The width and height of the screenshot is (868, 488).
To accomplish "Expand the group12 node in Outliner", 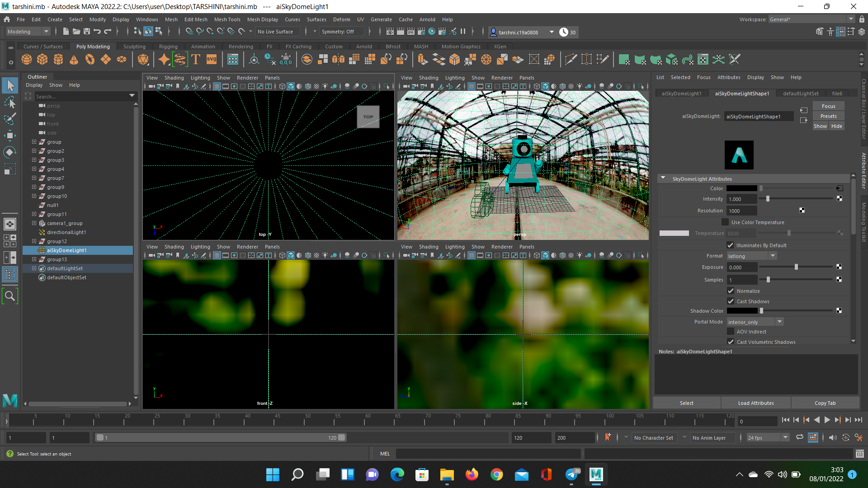I will tap(34, 241).
